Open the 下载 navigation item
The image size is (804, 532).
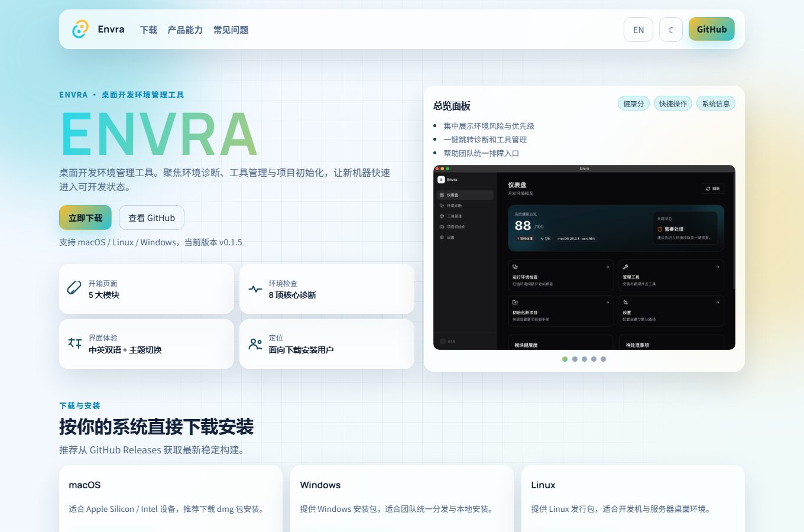[x=148, y=30]
